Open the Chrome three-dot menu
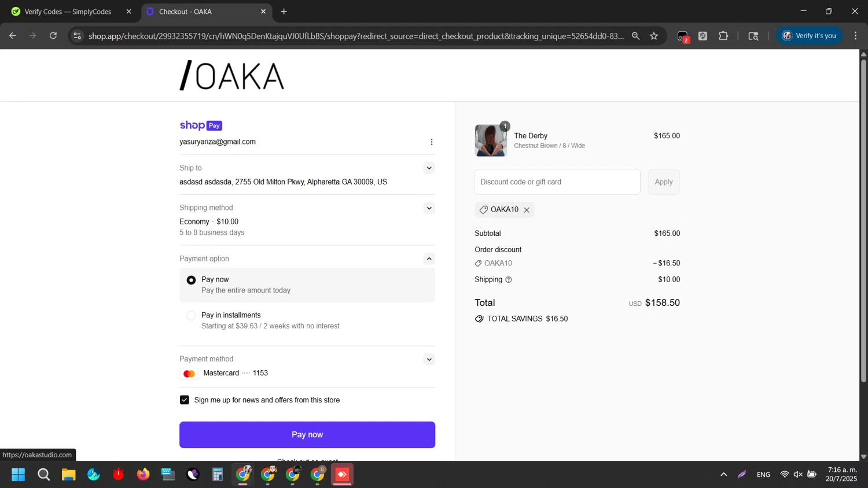 (x=855, y=36)
